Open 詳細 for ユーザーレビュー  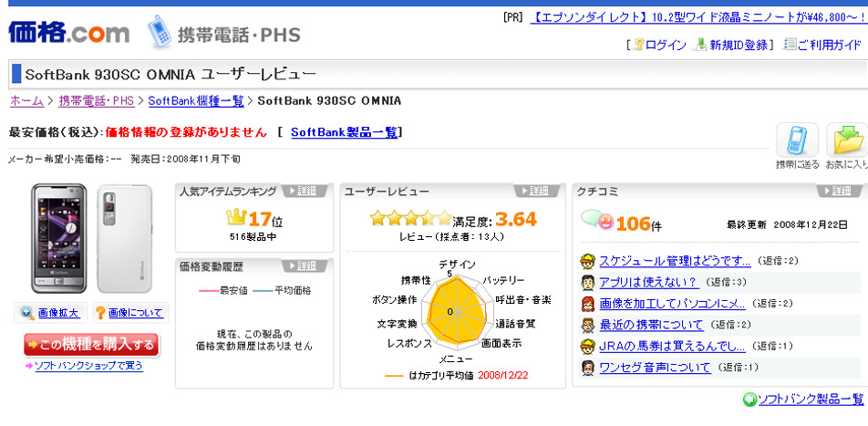(539, 192)
